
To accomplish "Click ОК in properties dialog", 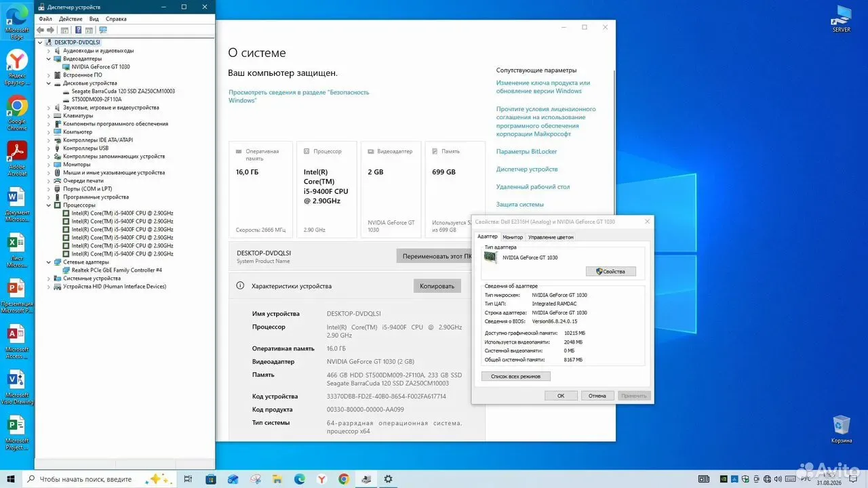I will tap(561, 396).
